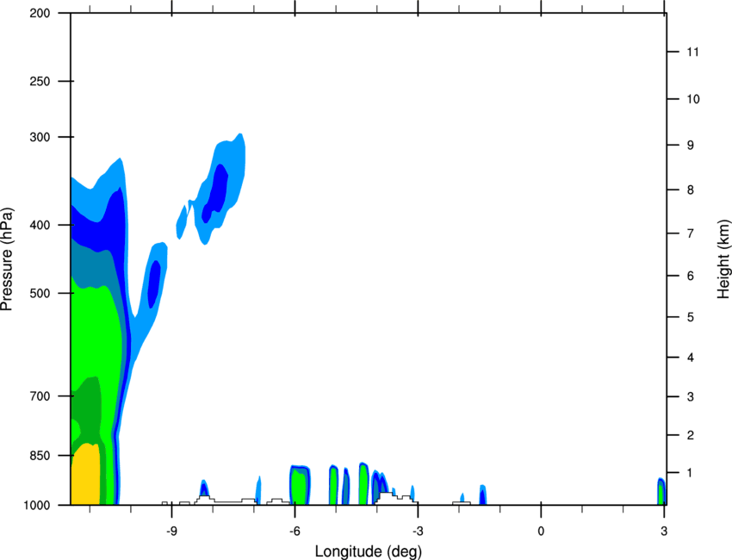
Task: Click the 4 km height label
Action: (690, 358)
